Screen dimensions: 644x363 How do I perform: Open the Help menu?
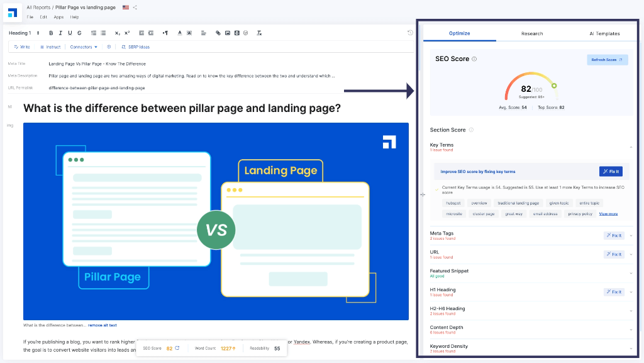point(74,17)
